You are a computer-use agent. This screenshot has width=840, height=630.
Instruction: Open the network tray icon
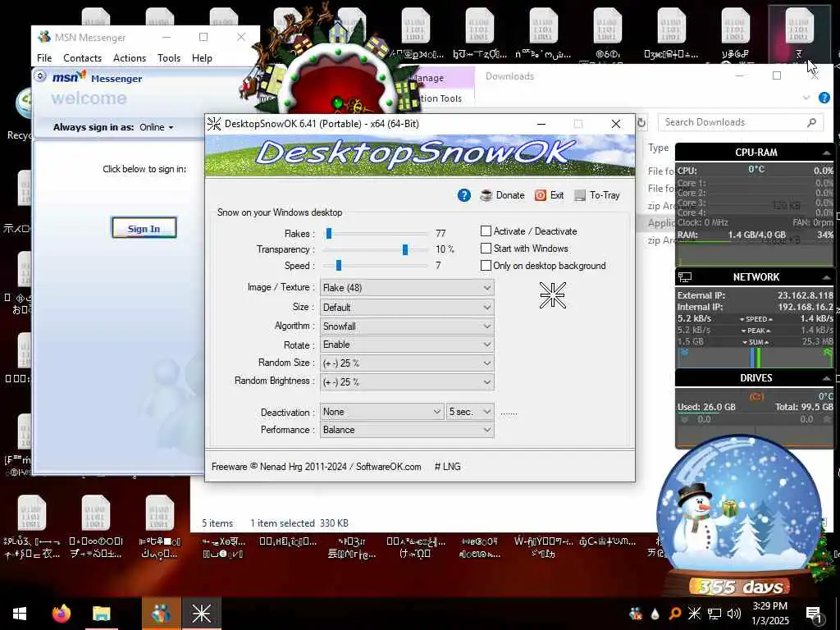click(714, 614)
